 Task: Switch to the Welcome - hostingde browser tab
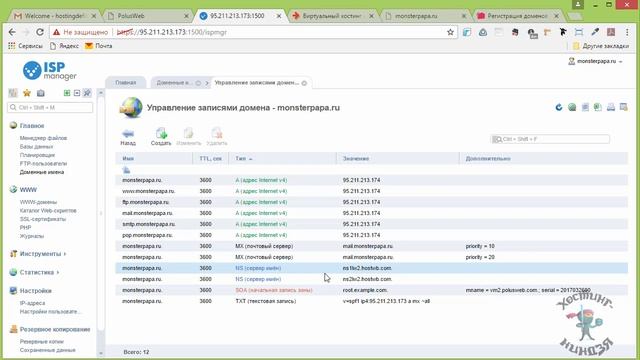click(55, 16)
